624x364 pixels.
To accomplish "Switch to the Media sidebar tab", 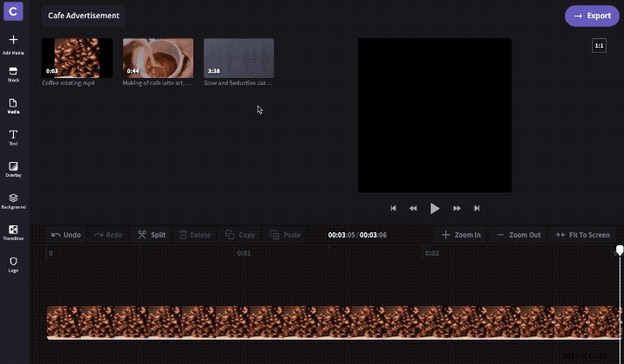I will tap(13, 107).
